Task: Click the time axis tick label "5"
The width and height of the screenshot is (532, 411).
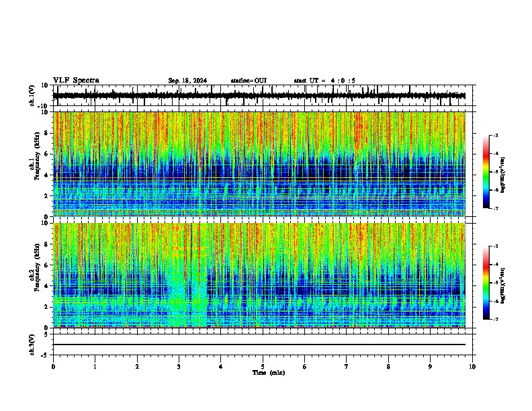Action: (263, 367)
